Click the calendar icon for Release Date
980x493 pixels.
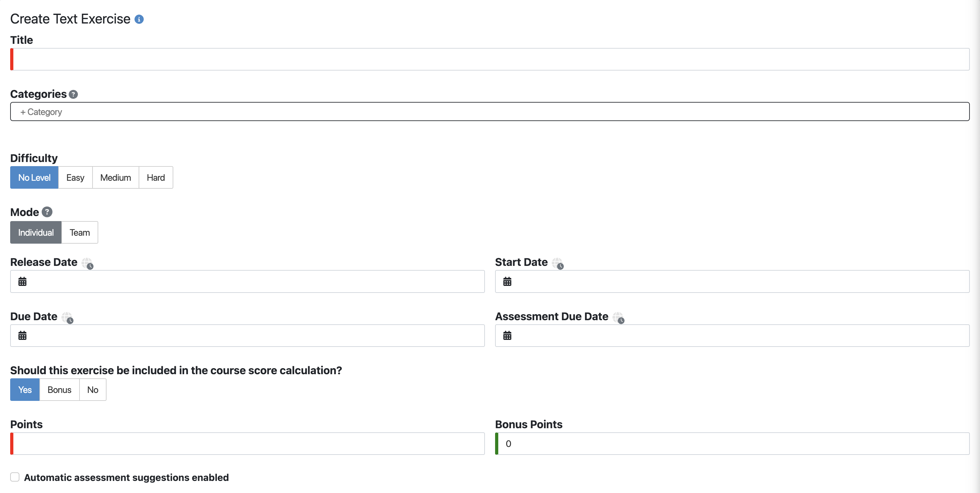[23, 282]
